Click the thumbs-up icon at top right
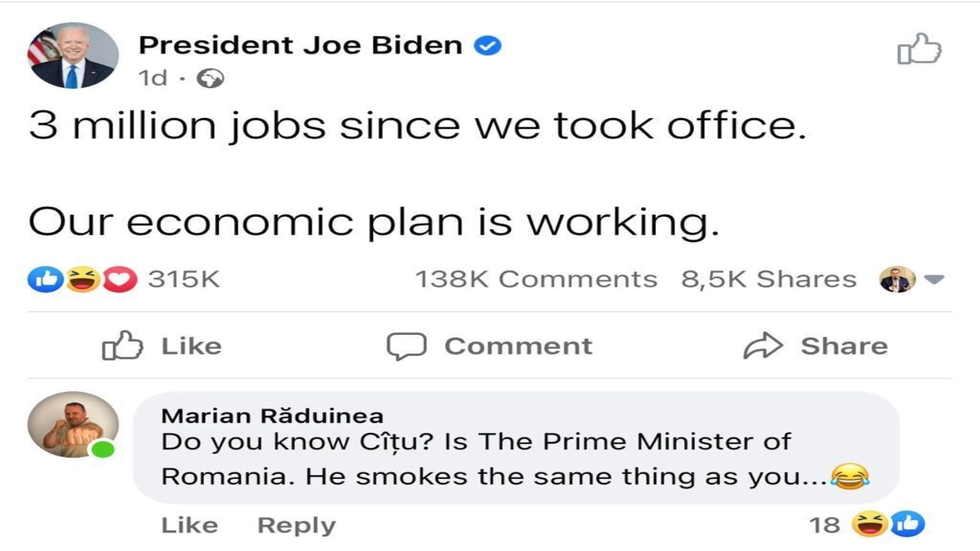 [919, 49]
